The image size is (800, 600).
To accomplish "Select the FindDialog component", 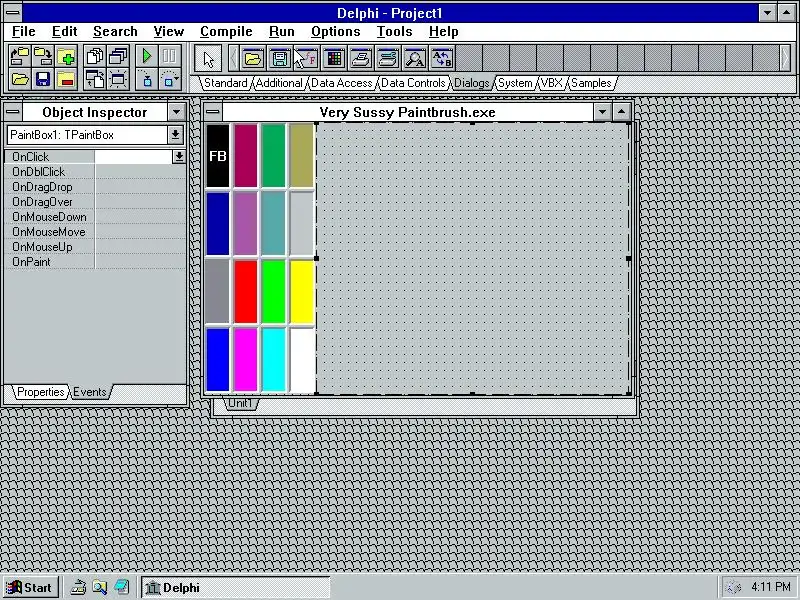I will [x=415, y=59].
